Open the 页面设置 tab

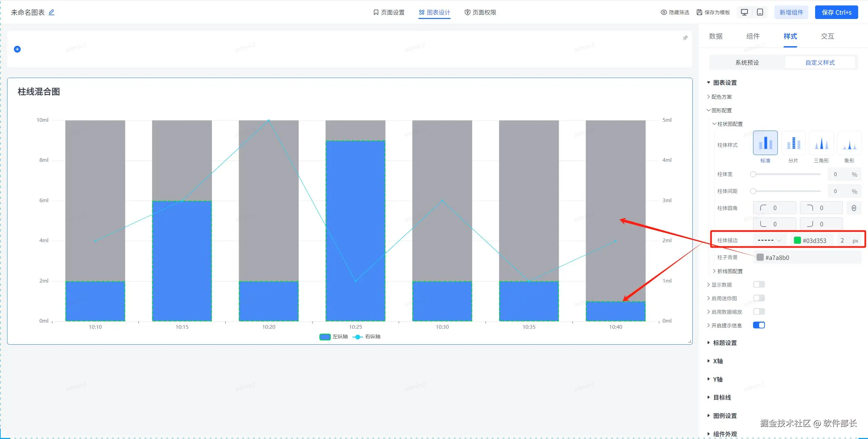tap(389, 12)
